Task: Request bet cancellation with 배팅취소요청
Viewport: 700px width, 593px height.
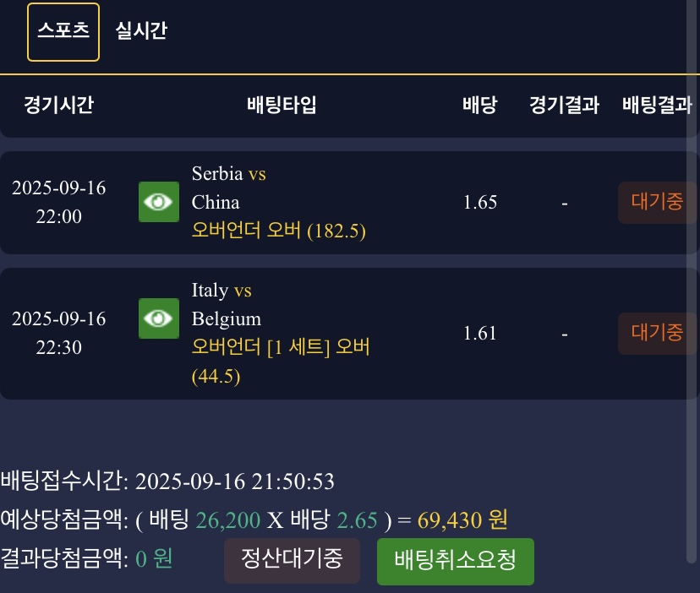Action: coord(455,561)
